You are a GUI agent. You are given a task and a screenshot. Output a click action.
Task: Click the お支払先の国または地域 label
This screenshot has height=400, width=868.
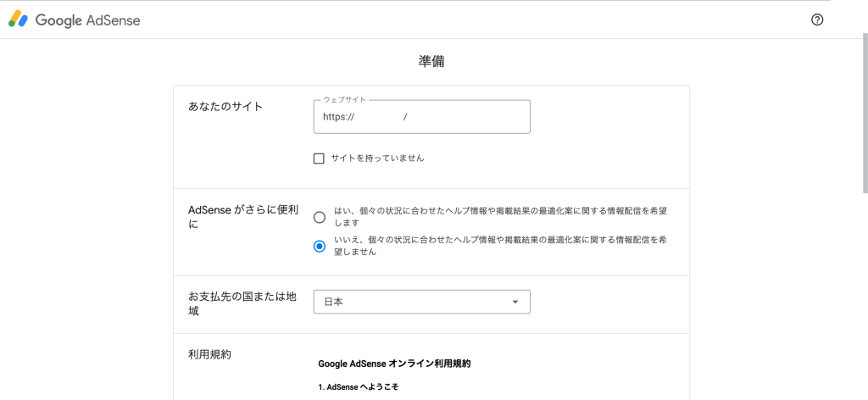[242, 303]
